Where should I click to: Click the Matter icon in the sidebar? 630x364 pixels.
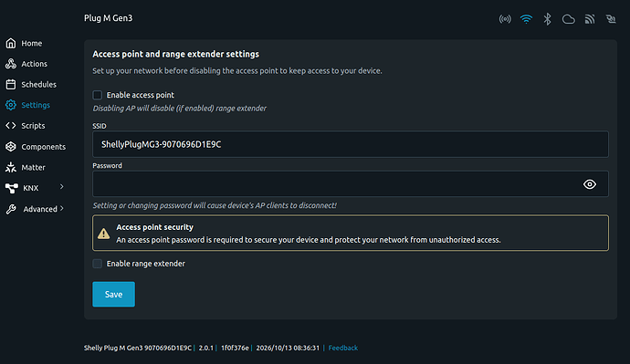[11, 167]
